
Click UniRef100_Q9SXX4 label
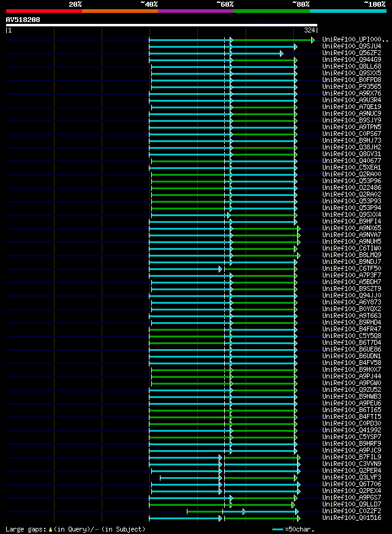coord(352,214)
